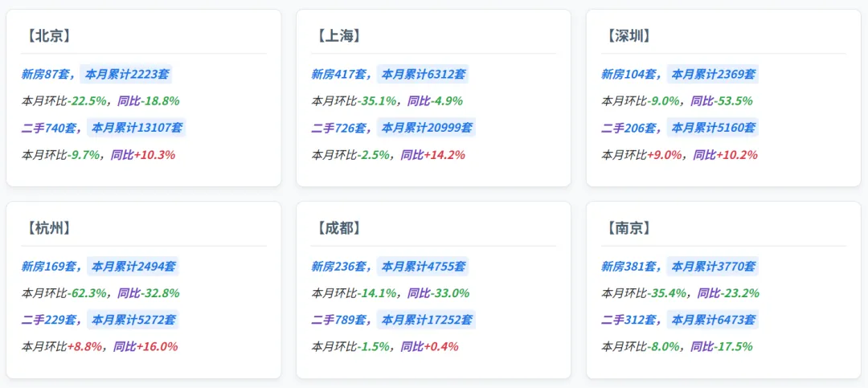868x388 pixels.
Task: Select the 【上海】 card title
Action: tap(337, 36)
